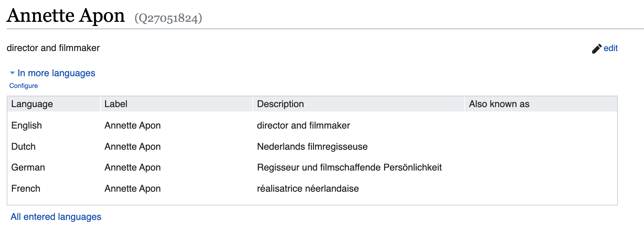Click the Also known as column header
This screenshot has height=237, width=644.
499,104
